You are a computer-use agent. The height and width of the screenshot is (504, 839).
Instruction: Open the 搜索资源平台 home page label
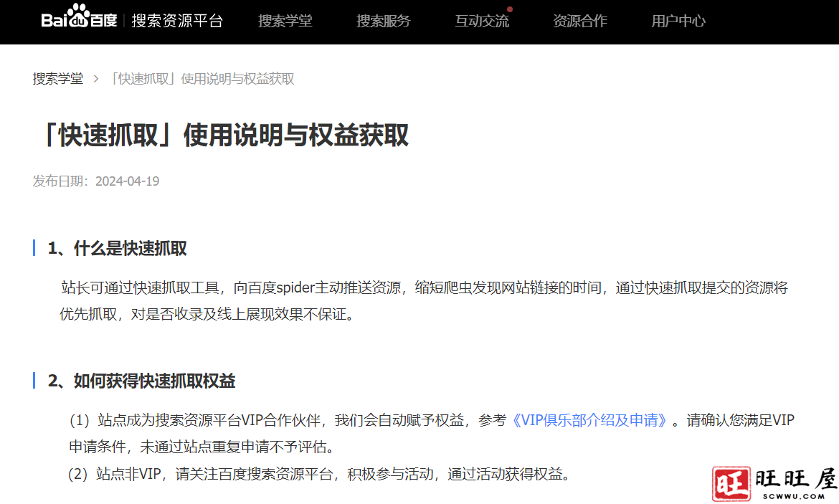(x=177, y=22)
